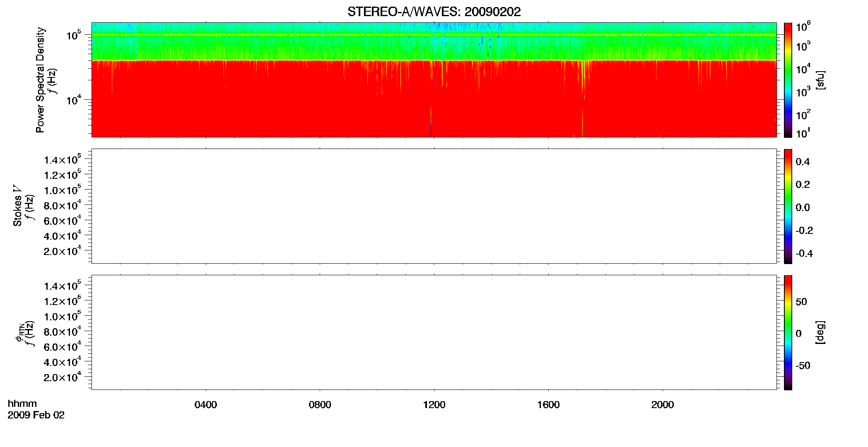Screen dimensions: 868x447
Task: Click the [deg] colorbar unit label
Action: pos(820,332)
